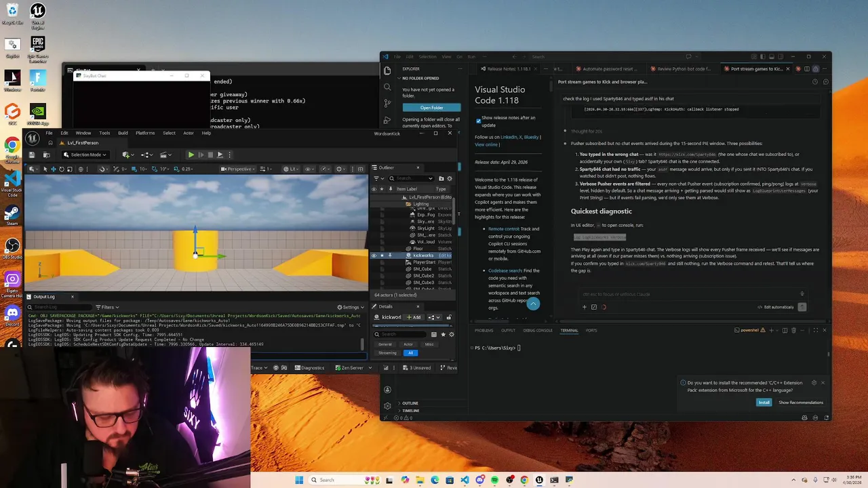The image size is (868, 488).
Task: Toggle the Details panel lock icon
Action: 449,317
